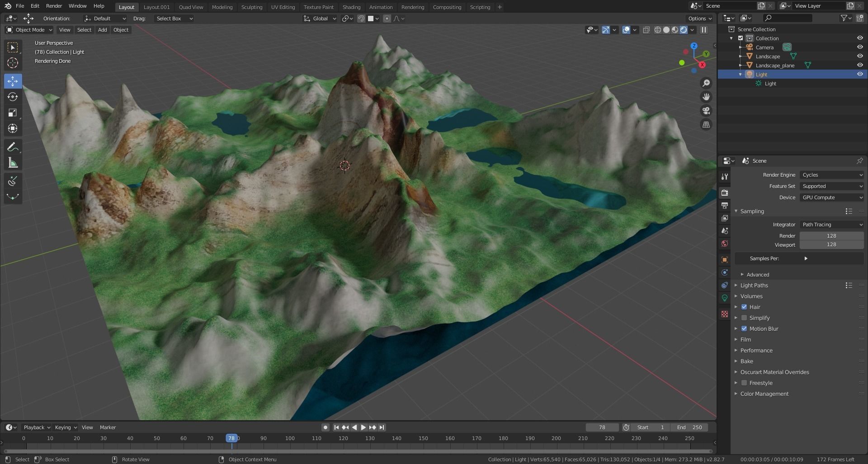The height and width of the screenshot is (464, 868).
Task: Click the Render samples field 128
Action: click(x=832, y=236)
